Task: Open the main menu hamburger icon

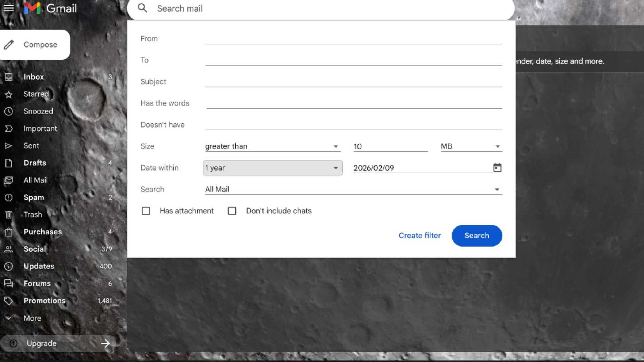Action: 9,8
